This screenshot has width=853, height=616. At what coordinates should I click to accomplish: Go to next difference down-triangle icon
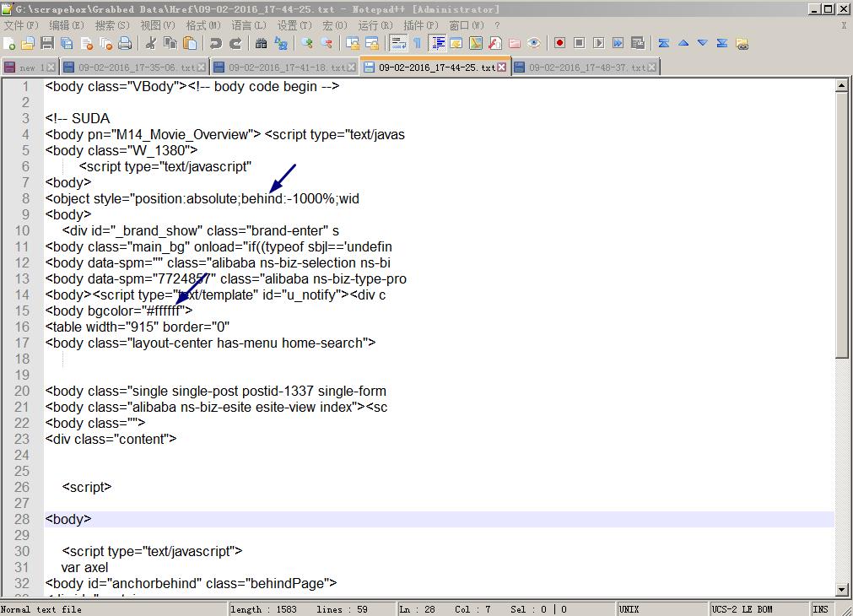coord(703,44)
